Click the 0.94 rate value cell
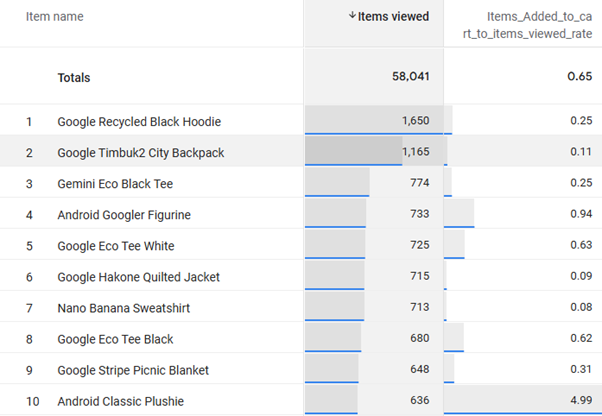Screen dimensions: 602x416 tap(576, 215)
